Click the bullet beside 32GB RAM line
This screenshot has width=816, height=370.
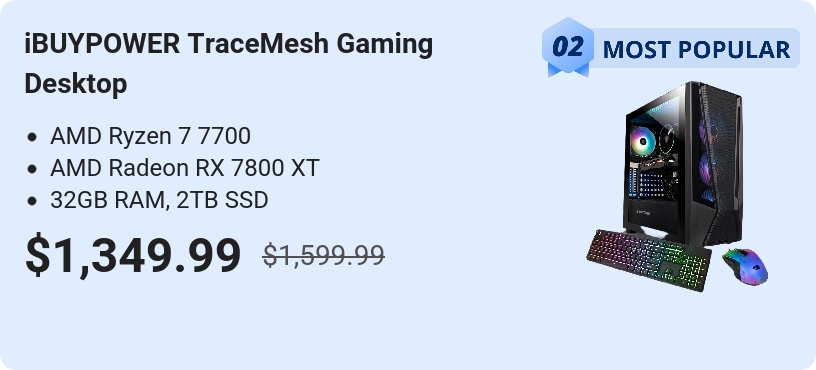[32, 201]
